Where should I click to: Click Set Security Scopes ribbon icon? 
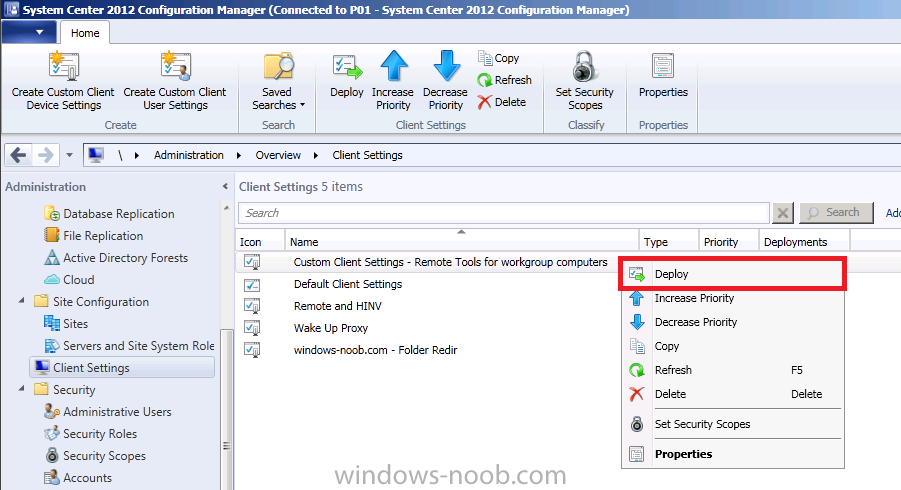[584, 66]
